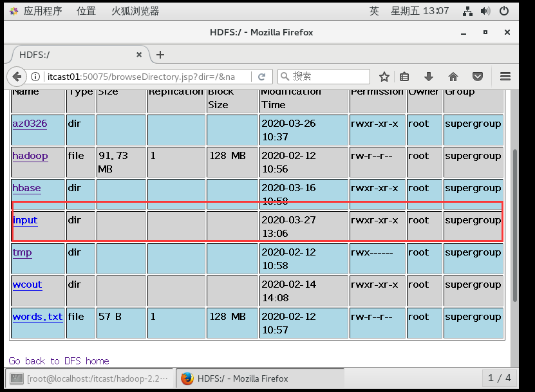Maximize the Firefox window
Viewport: 535px width, 392px height.
(x=485, y=32)
